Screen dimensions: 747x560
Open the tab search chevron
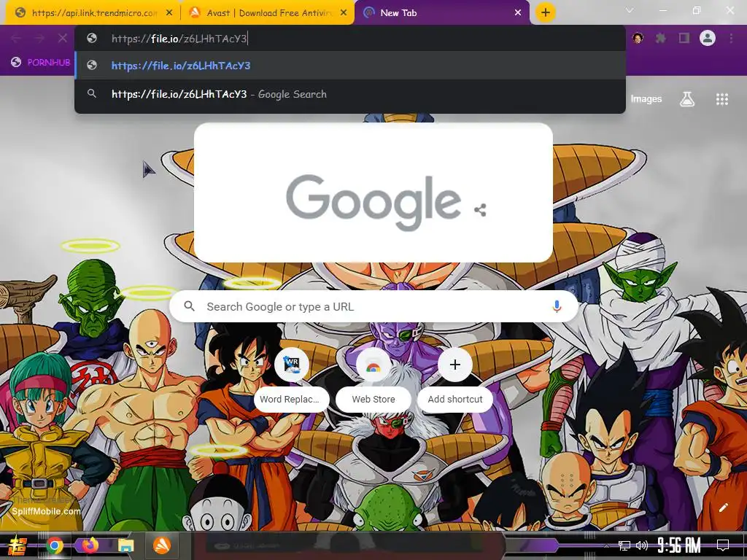click(x=630, y=10)
